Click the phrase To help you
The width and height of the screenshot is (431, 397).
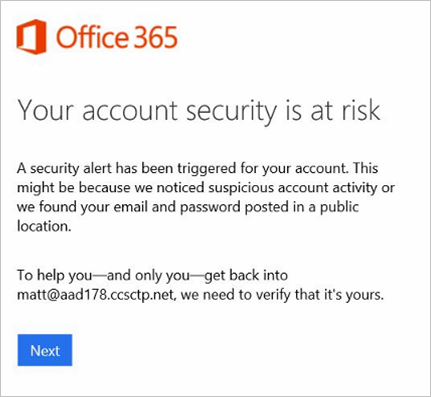click(x=54, y=276)
